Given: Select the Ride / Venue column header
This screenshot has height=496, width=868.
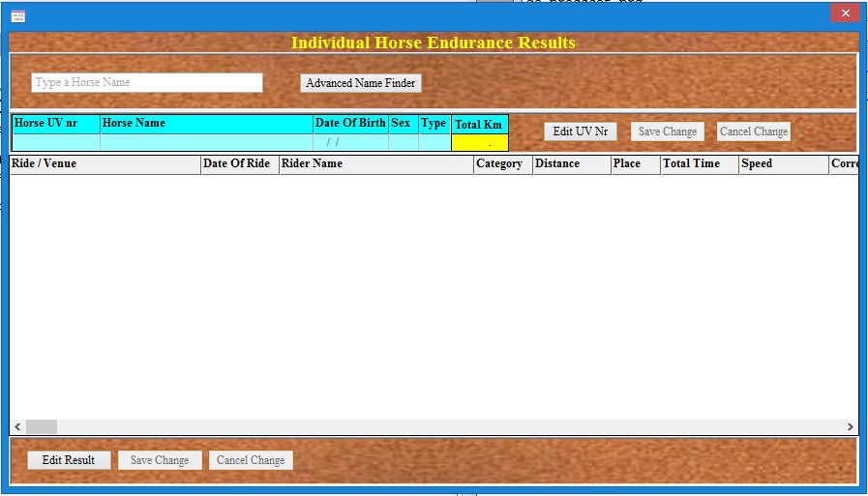Looking at the screenshot, I should point(105,164).
